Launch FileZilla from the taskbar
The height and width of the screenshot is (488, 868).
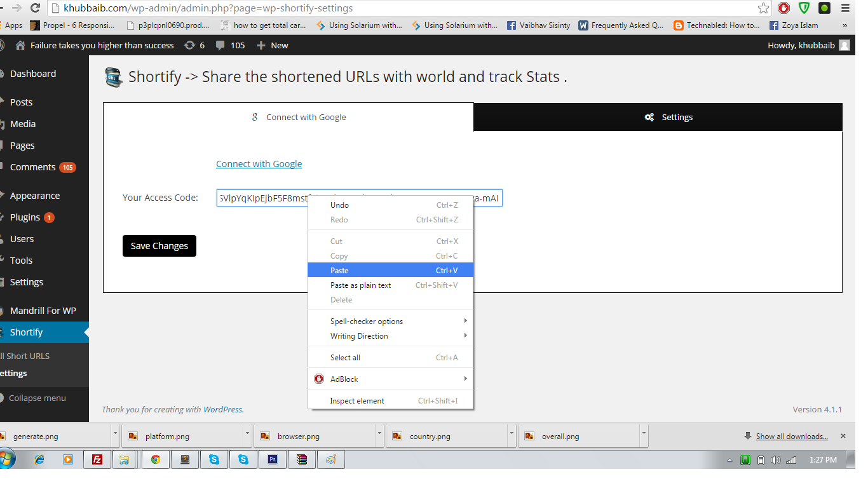(x=98, y=459)
